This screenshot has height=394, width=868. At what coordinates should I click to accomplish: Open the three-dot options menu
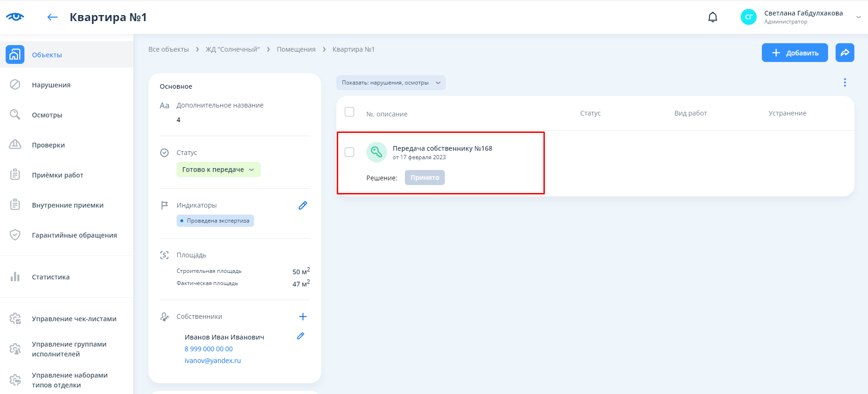click(845, 83)
